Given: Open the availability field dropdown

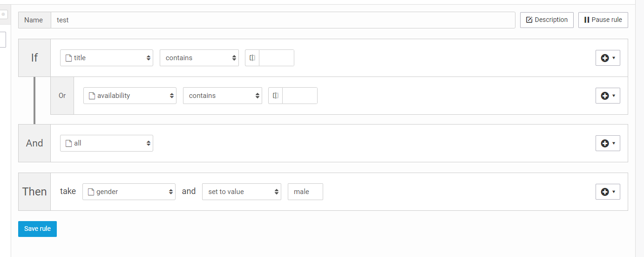Looking at the screenshot, I should [130, 96].
